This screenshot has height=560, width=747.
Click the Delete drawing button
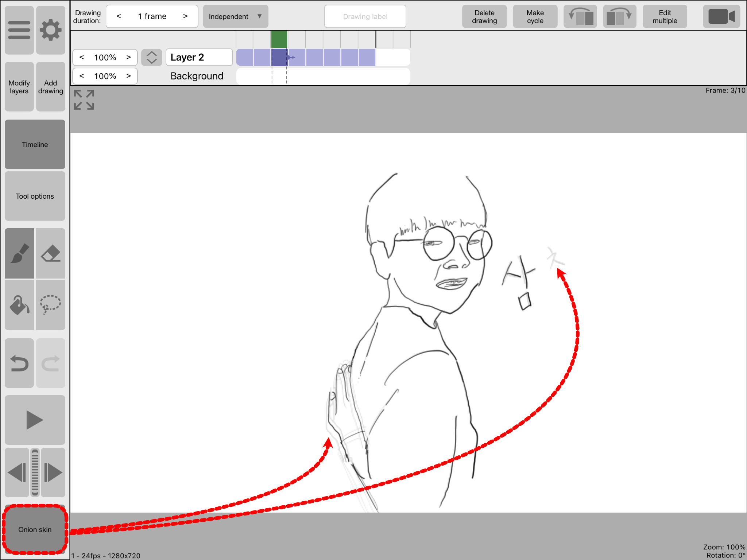coord(484,16)
